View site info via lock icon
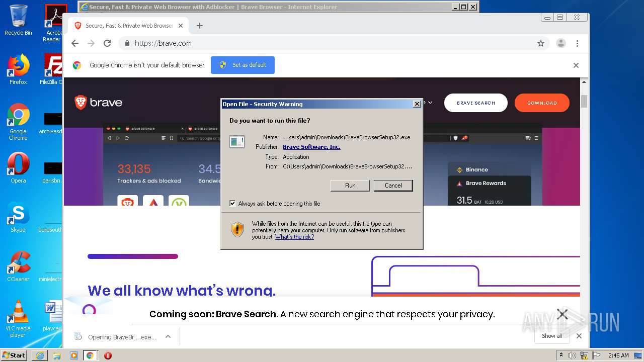Viewport: 644px width, 362px height. 127,43
